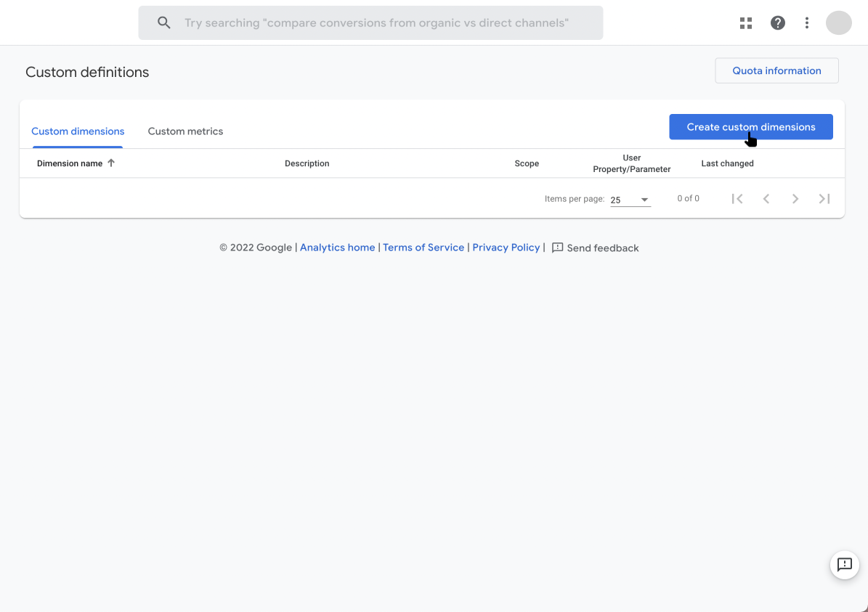868x612 pixels.
Task: Open the Terms of Service link
Action: point(423,248)
